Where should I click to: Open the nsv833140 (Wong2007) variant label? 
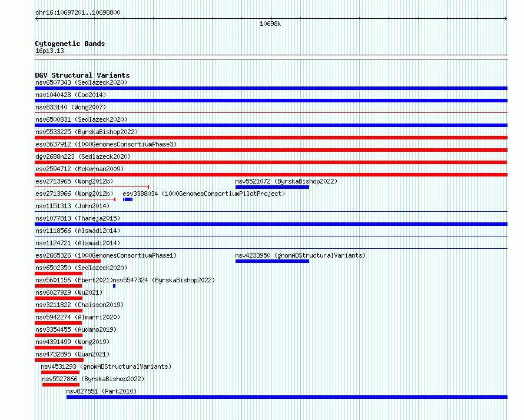71,107
